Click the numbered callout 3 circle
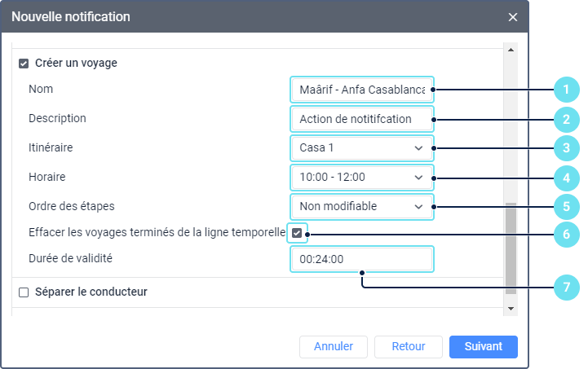 point(567,148)
